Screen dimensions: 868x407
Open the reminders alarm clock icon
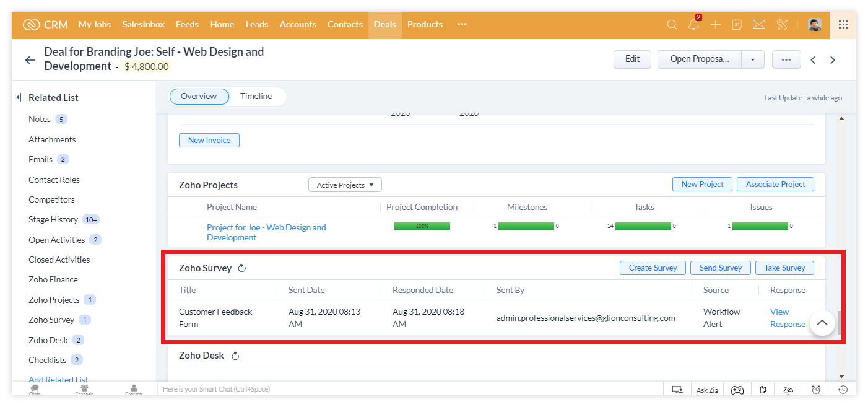click(816, 390)
